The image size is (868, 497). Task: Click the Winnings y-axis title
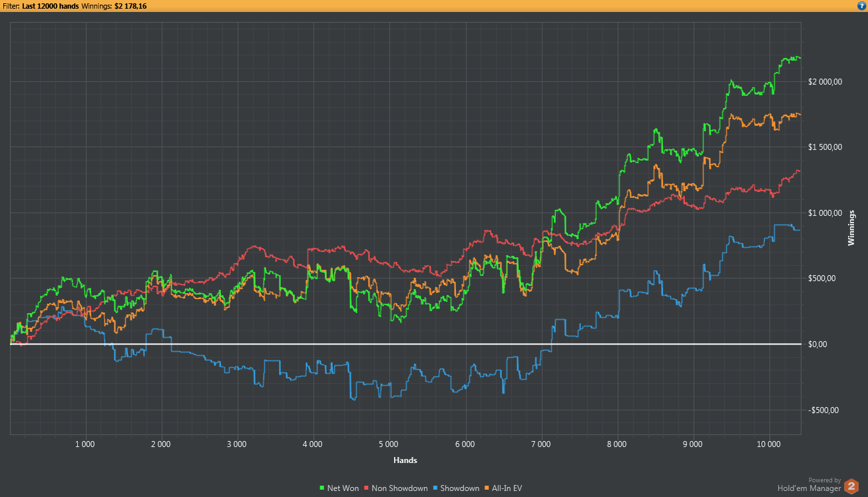[x=851, y=228]
